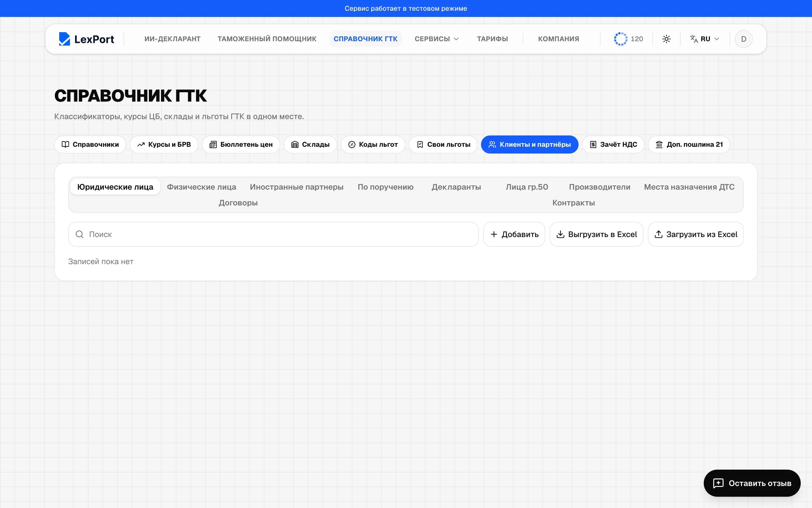Image resolution: width=812 pixels, height=508 pixels.
Task: Switch to По поручению tab
Action: click(x=385, y=187)
